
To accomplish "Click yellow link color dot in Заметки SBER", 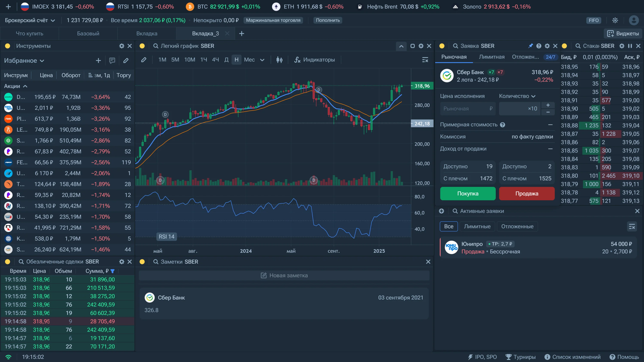I will (142, 262).
